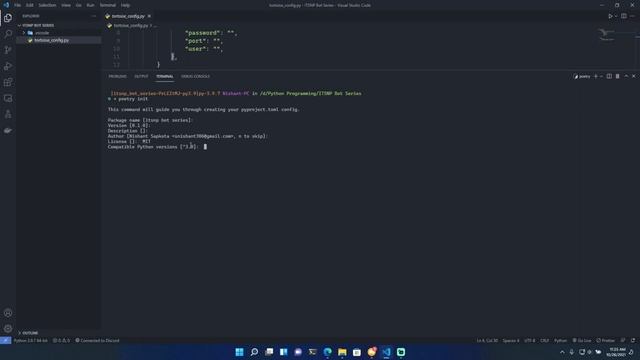Click Prettier in status bar
The height and width of the screenshot is (360, 640).
[x=605, y=340]
